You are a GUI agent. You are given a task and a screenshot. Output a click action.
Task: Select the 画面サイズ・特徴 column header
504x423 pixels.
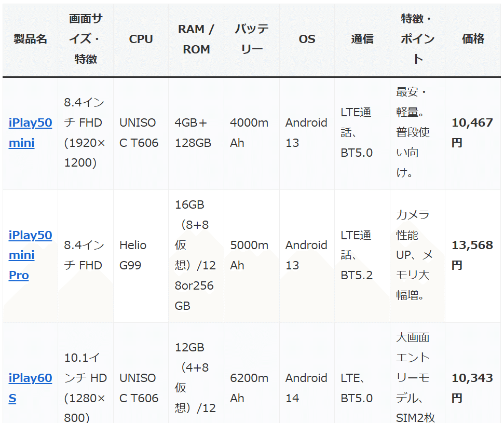coord(86,39)
